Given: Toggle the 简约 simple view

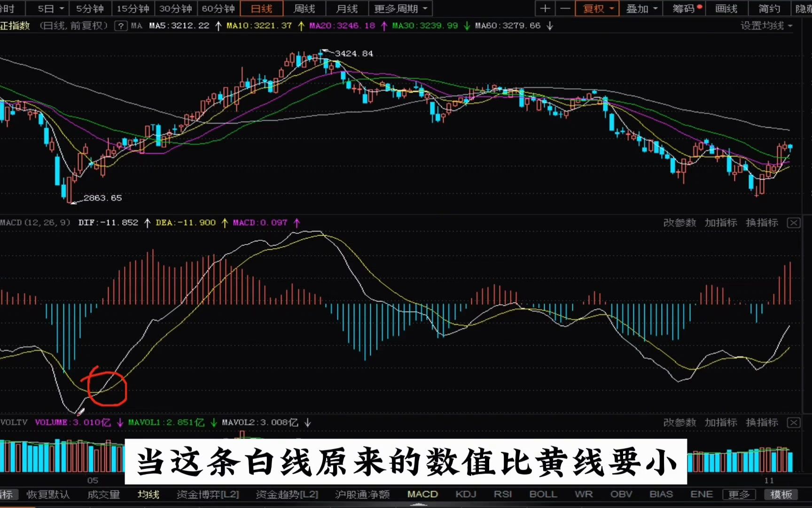Looking at the screenshot, I should pyautogui.click(x=769, y=8).
